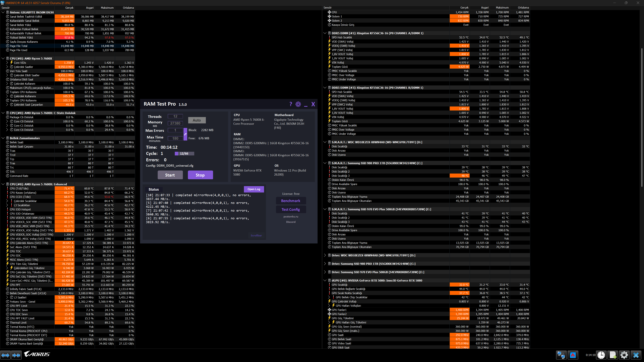Close sensors with the blue X icon
The image size is (644, 362).
click(x=636, y=355)
